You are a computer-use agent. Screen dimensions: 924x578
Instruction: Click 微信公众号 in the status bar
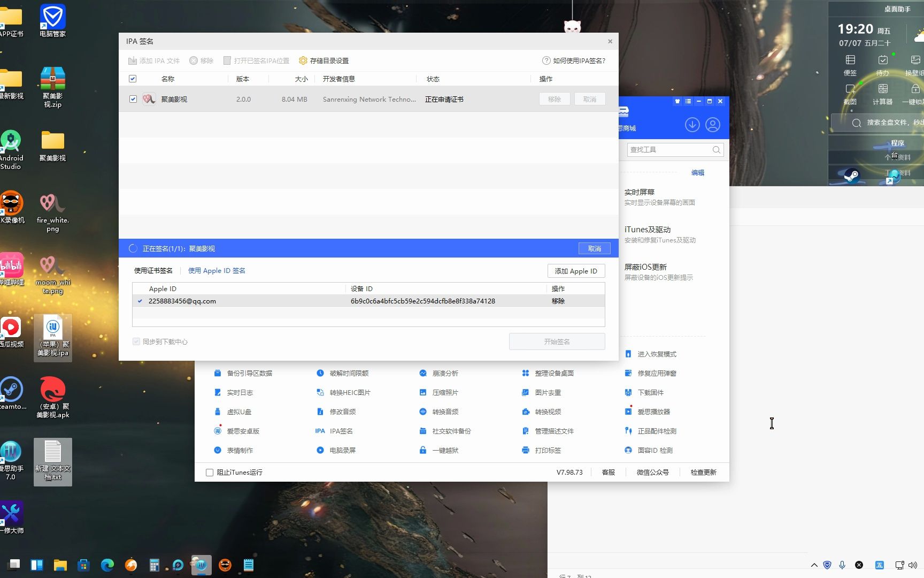pos(652,473)
